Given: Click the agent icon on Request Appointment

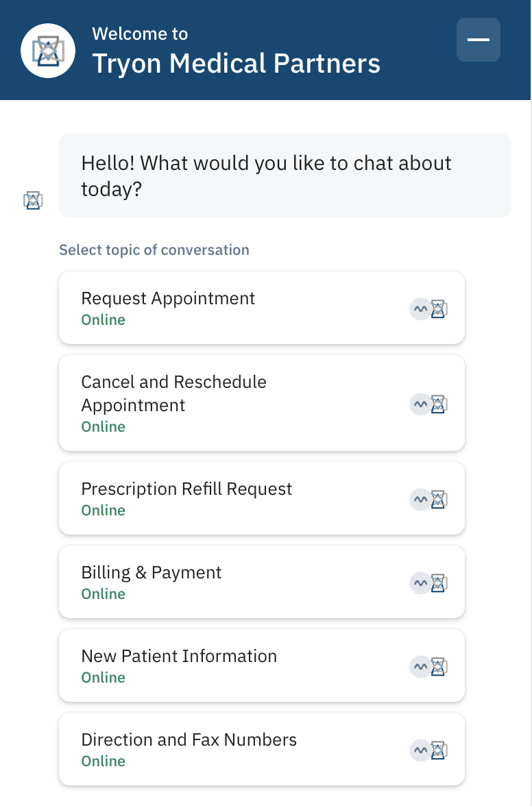Looking at the screenshot, I should [x=438, y=309].
